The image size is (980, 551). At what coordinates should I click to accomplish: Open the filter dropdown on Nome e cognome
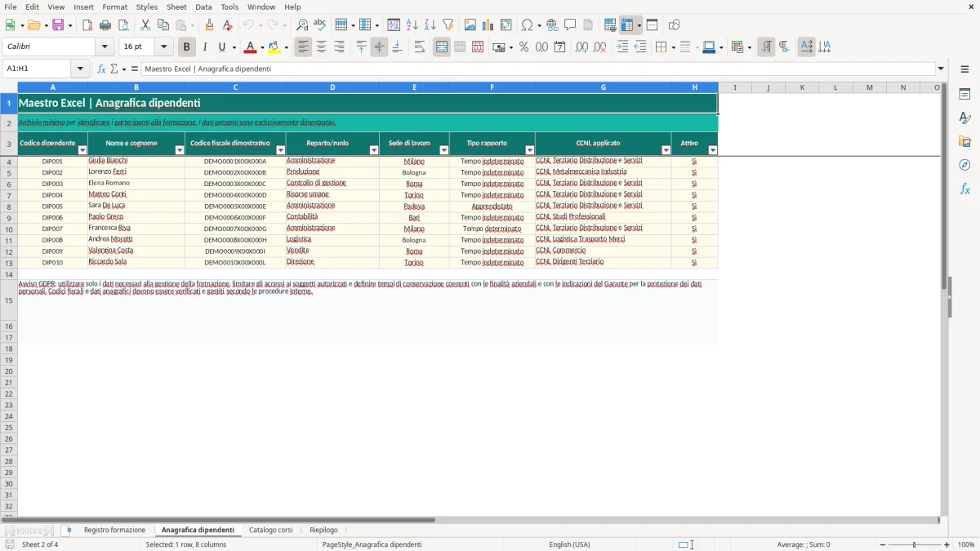point(180,150)
